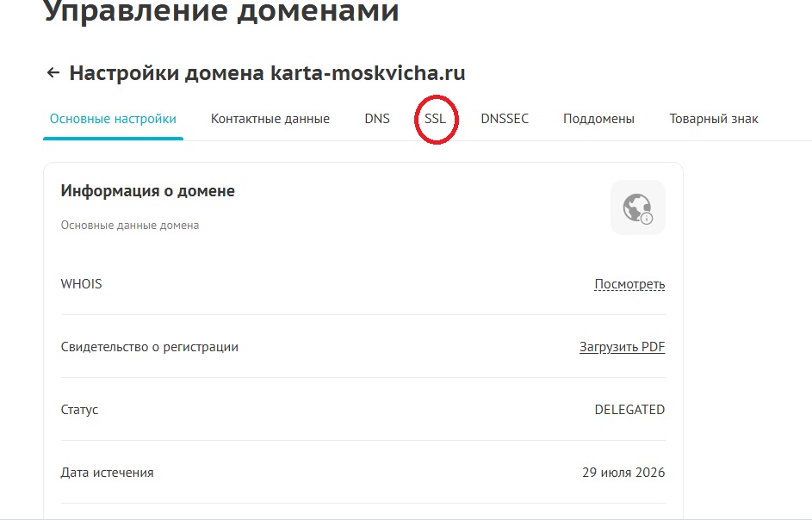
Task: Click the Посмотреть link for WHOIS
Action: 629,284
